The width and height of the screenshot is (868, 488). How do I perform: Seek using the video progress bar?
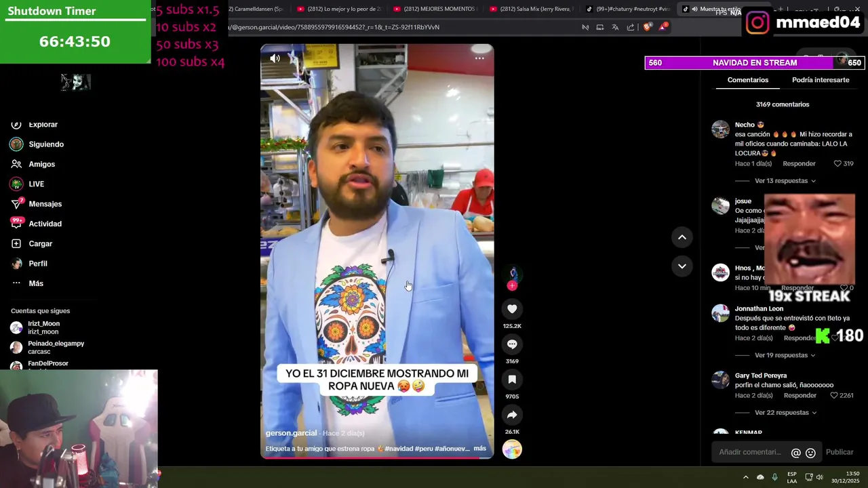(x=377, y=458)
